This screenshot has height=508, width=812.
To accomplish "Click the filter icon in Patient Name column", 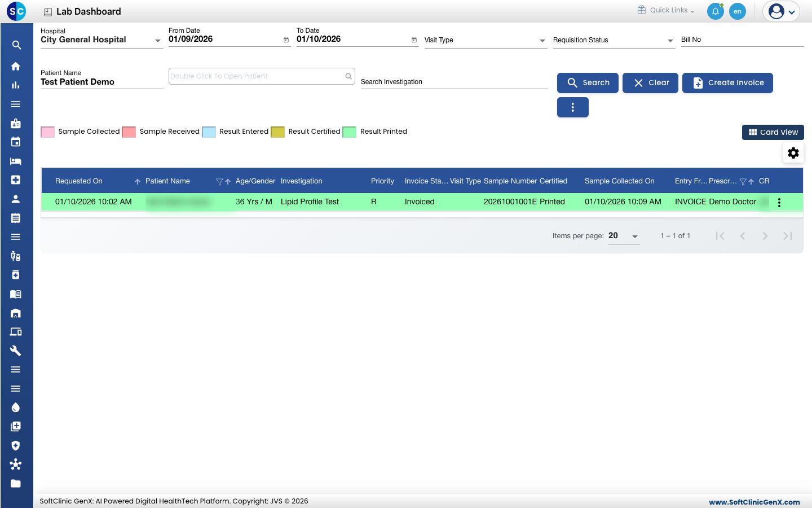I will tap(219, 182).
